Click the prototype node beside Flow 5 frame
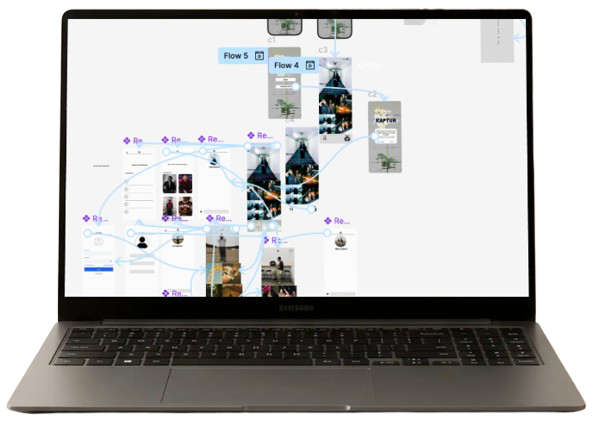This screenshot has height=421, width=593. tap(296, 87)
